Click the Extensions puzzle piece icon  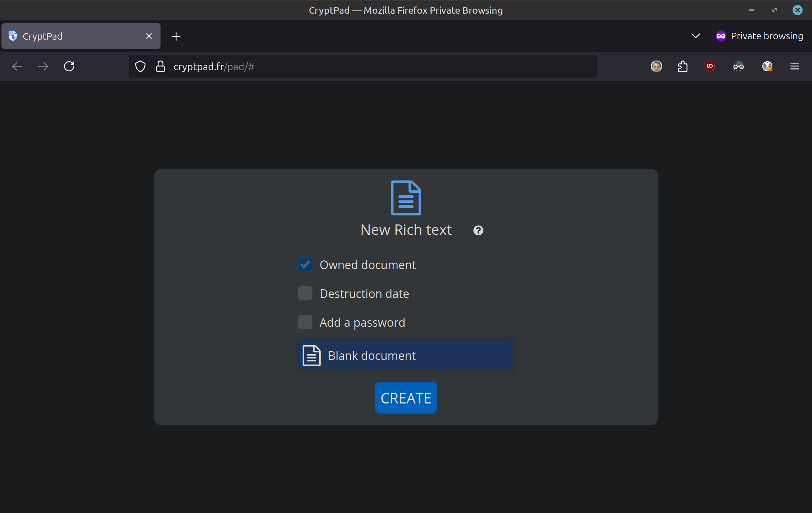click(x=682, y=66)
